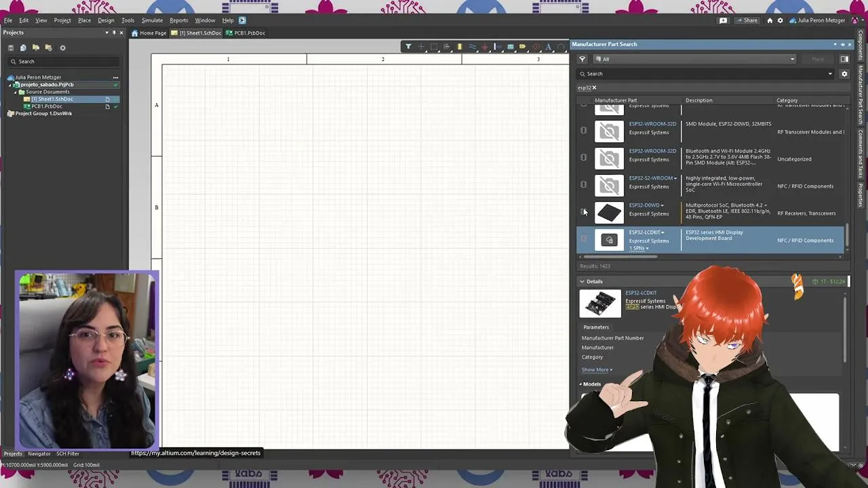Open the Reports menu

179,20
